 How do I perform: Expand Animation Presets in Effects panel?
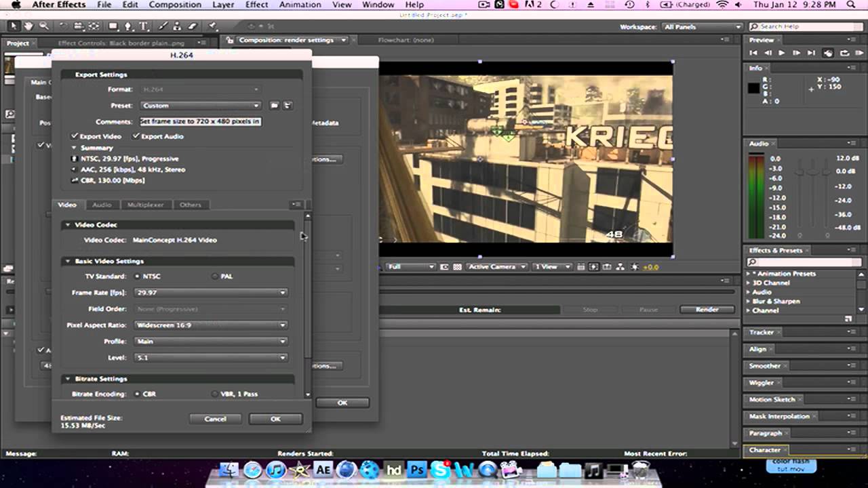(x=749, y=274)
